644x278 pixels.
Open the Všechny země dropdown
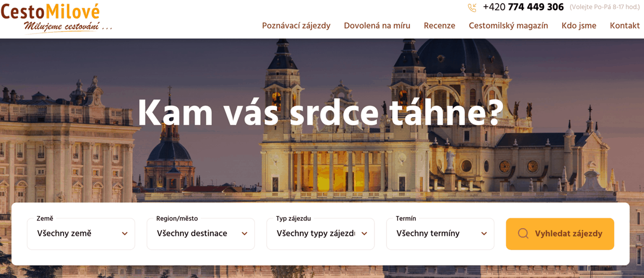pyautogui.click(x=81, y=234)
